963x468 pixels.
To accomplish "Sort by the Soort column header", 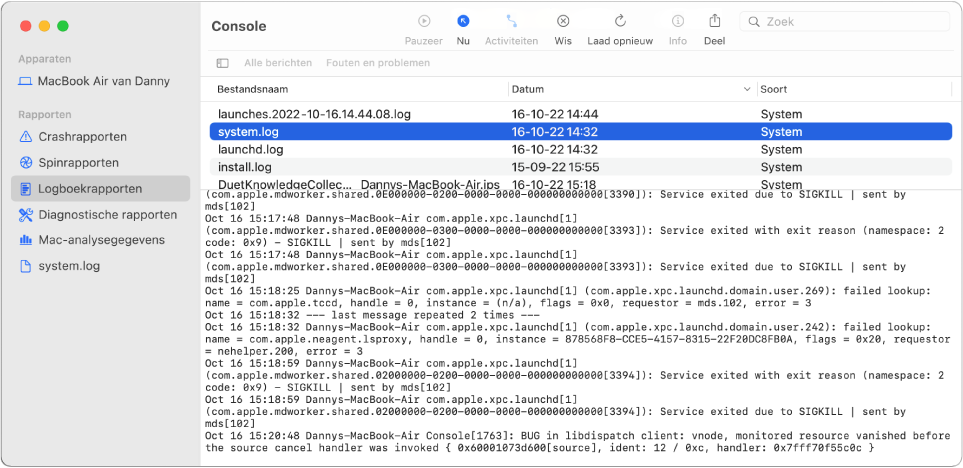I will point(774,89).
